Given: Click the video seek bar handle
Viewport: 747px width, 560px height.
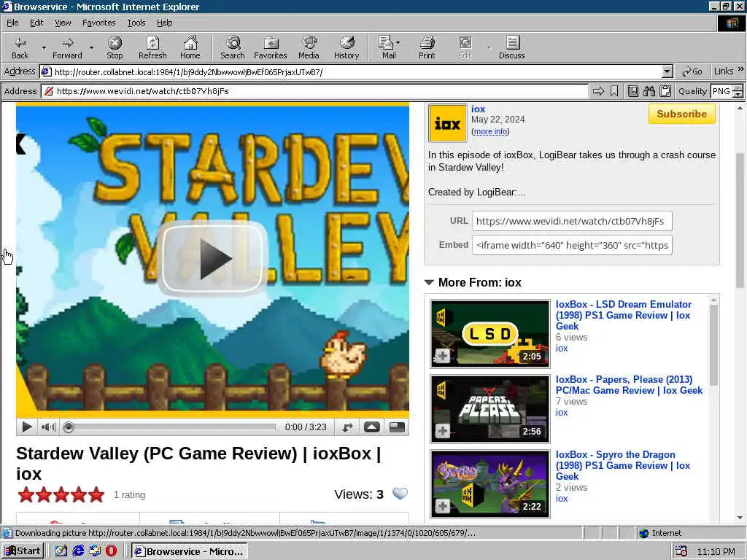Looking at the screenshot, I should coord(69,427).
